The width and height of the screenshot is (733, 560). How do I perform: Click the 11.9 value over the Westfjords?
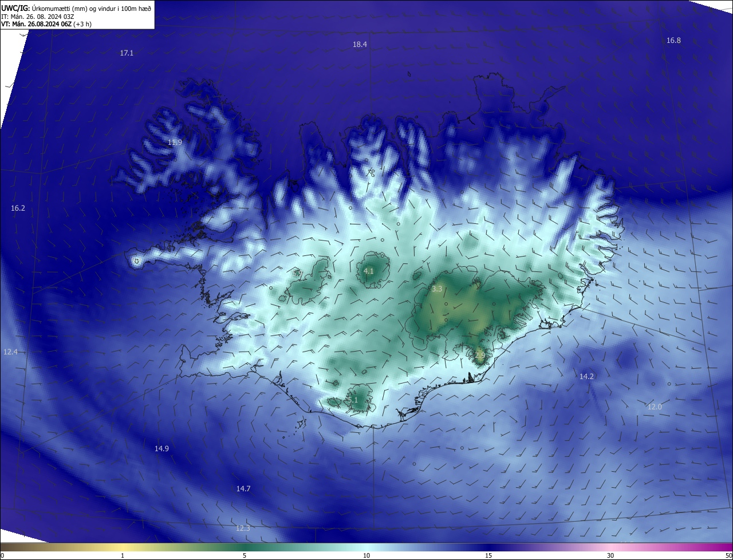point(175,142)
